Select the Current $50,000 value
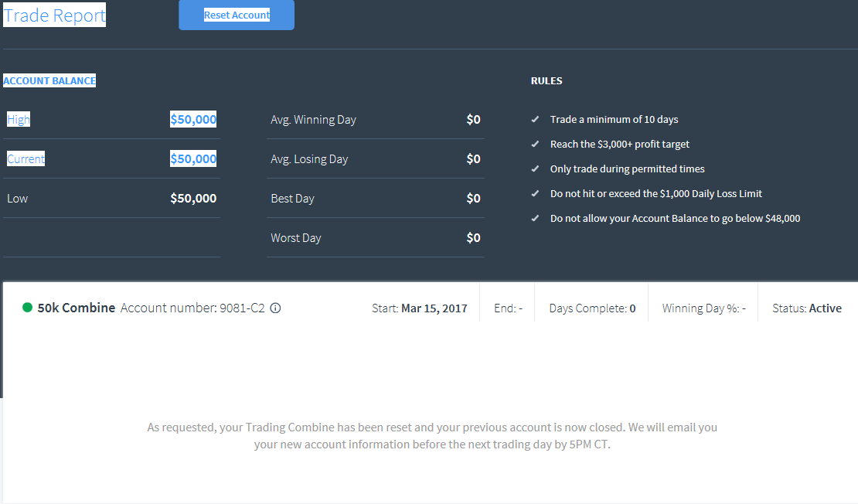This screenshot has height=504, width=858. [x=193, y=158]
